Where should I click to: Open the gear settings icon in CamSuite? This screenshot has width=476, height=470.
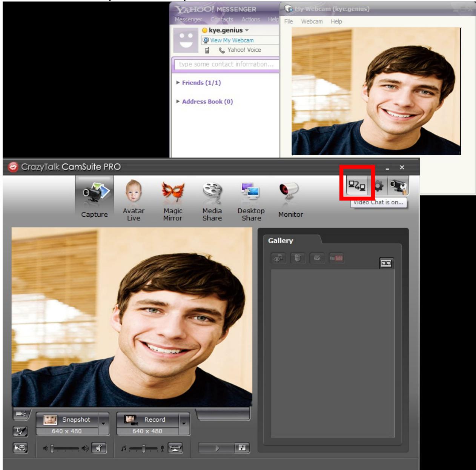378,186
